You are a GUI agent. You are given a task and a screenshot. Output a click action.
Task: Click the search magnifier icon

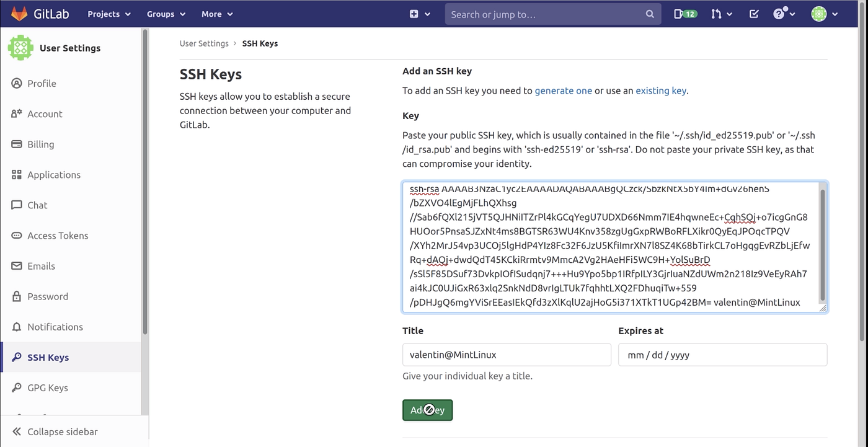[649, 13]
